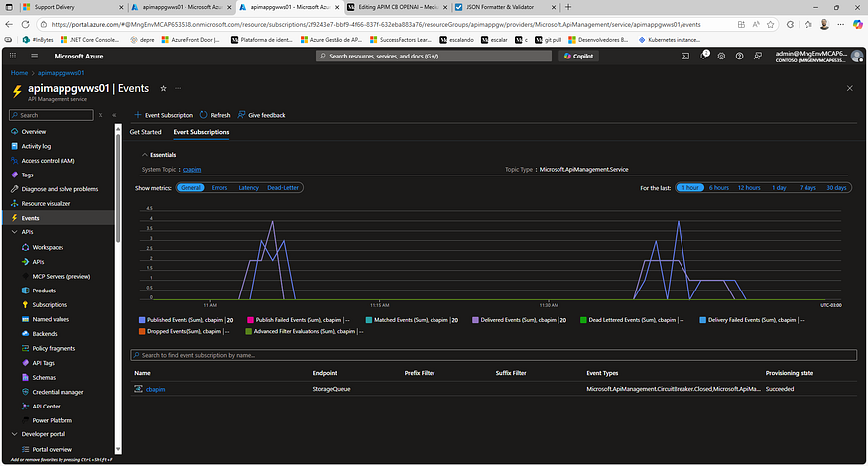Launch Copilot from the header
The width and height of the screenshot is (868, 466).
[578, 56]
